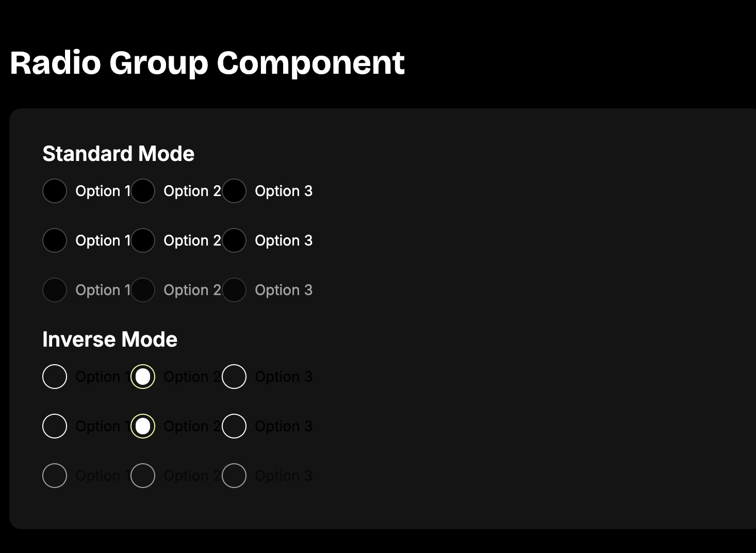Screen dimensions: 756x553
Task: Click faded Option 3 radio in last Inverse row
Action: click(x=234, y=476)
